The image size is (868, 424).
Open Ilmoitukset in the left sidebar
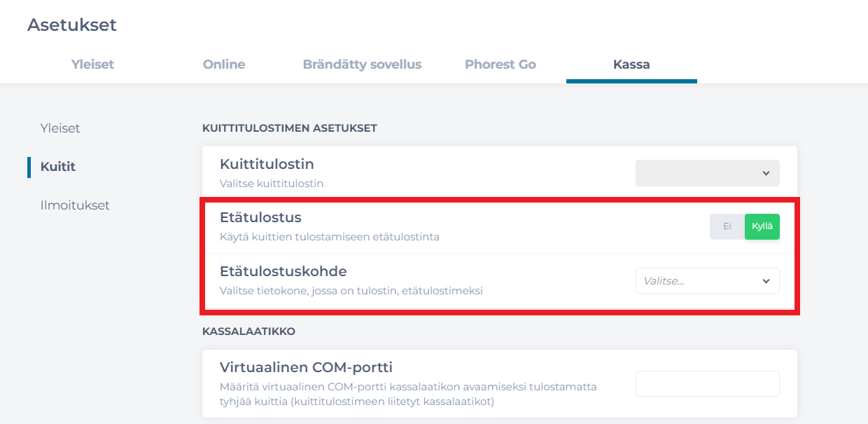point(75,205)
